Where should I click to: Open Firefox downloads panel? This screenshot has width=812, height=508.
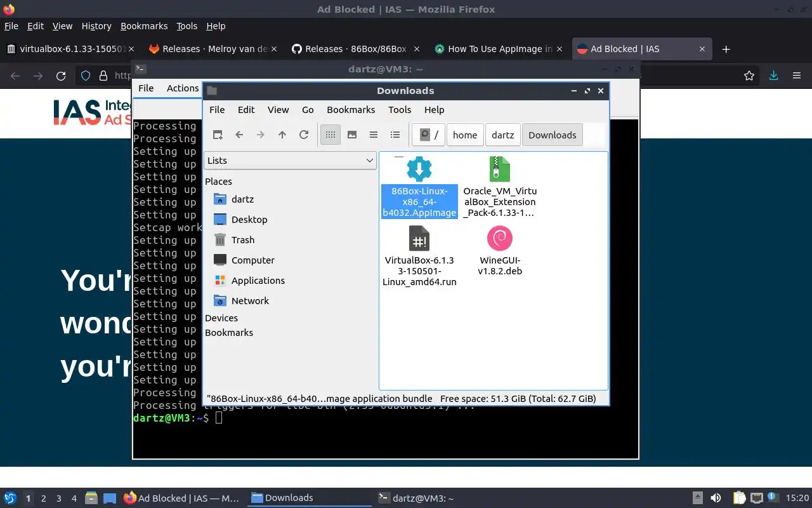(773, 76)
